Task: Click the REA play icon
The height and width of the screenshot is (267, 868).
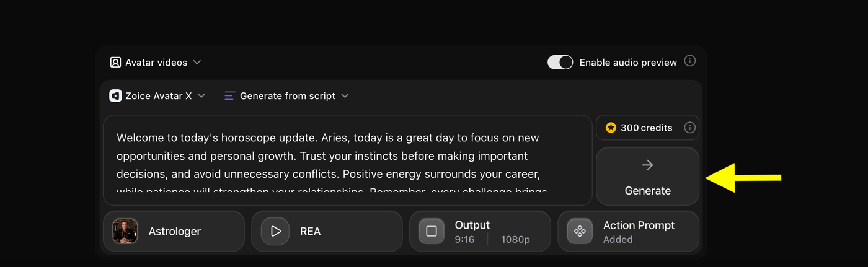Action: 275,231
